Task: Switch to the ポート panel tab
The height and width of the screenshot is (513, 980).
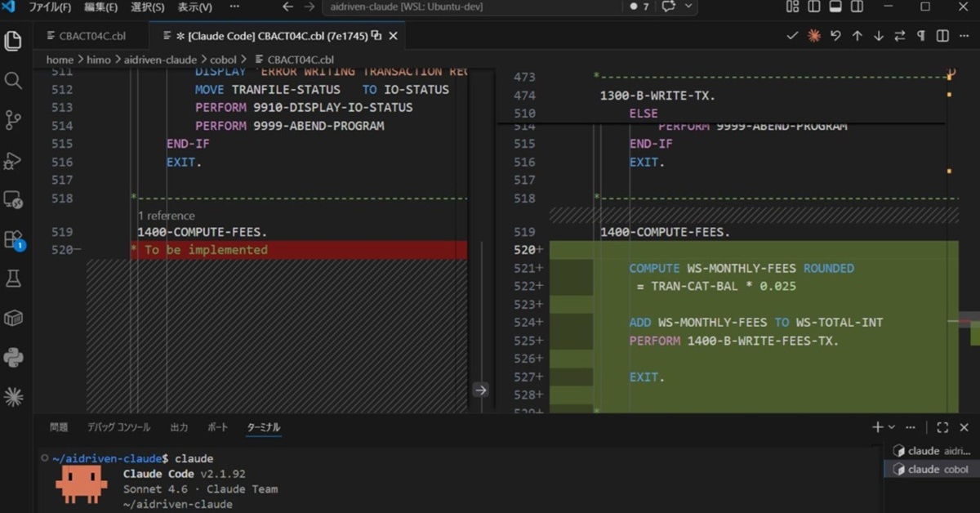Action: tap(218, 427)
